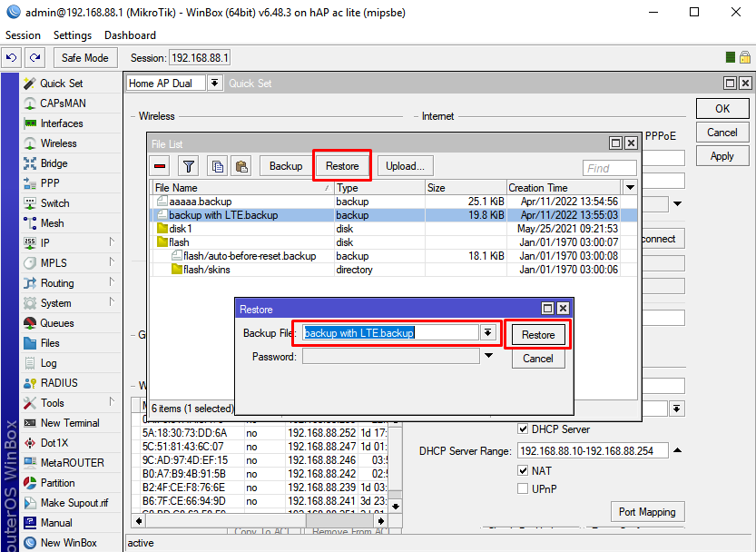Open the File List filter funnel

[x=188, y=166]
